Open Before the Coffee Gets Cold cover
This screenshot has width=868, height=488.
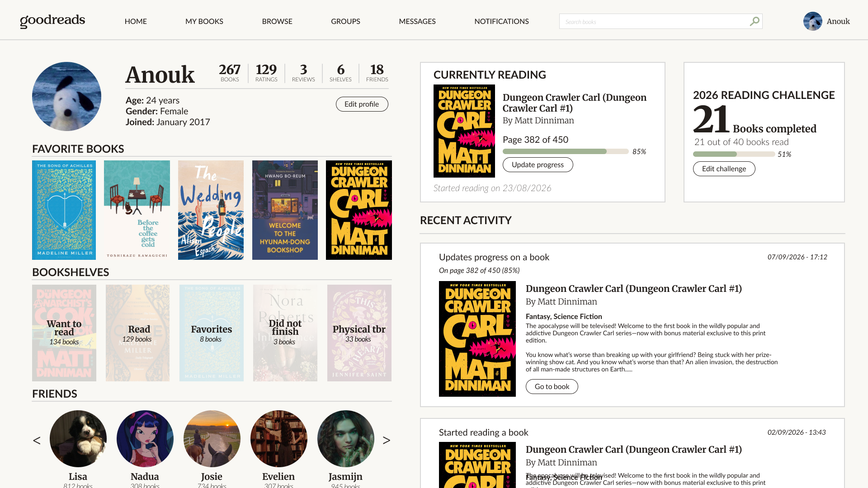coord(137,210)
